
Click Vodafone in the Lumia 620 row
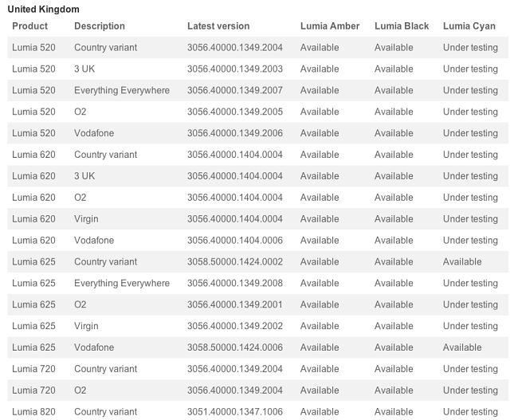[94, 241]
